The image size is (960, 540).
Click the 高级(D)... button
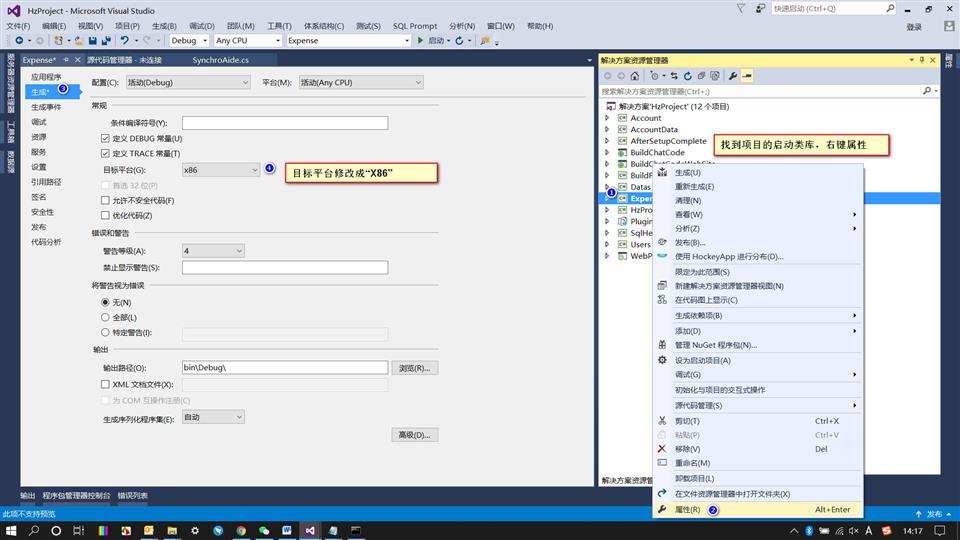(414, 435)
